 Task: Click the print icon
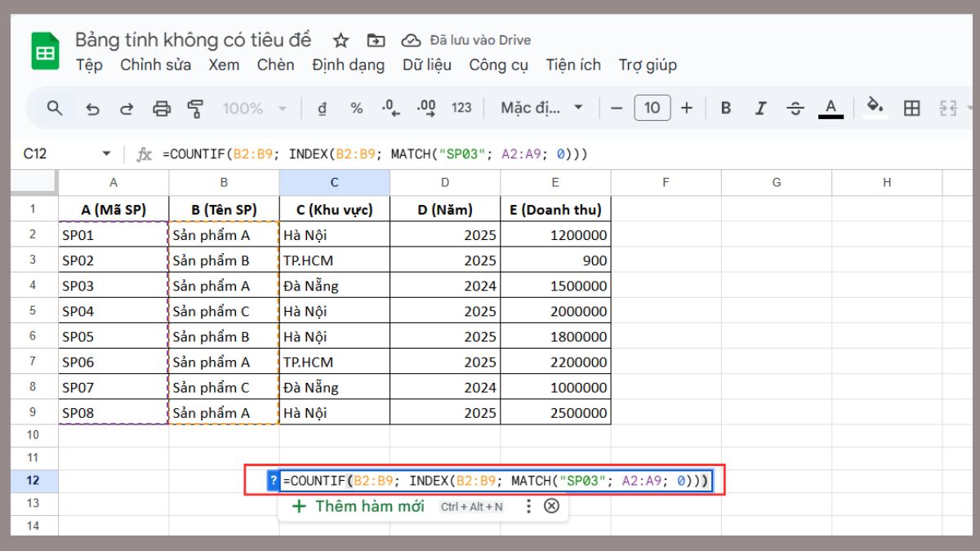tap(163, 108)
